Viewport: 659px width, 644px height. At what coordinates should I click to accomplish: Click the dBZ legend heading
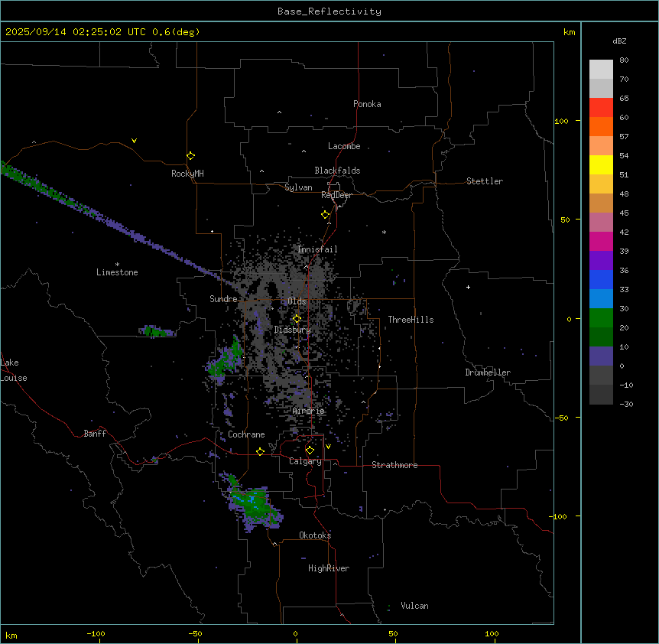point(619,41)
